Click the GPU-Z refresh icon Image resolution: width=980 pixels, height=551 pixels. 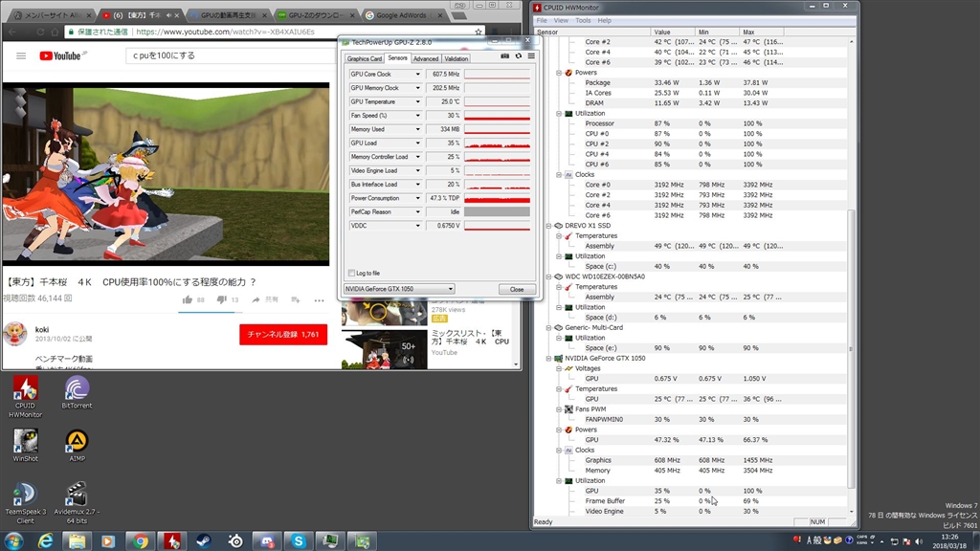coord(518,56)
